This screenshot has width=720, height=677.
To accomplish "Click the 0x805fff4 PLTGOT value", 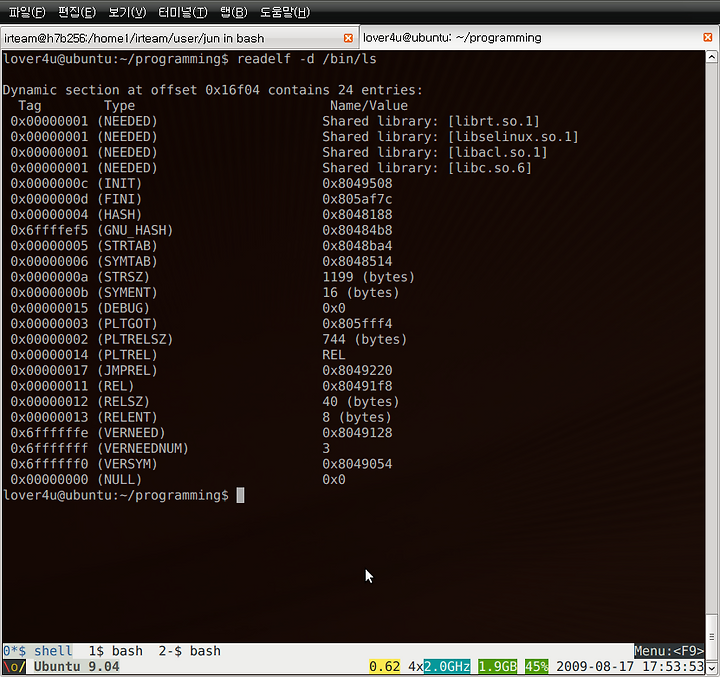I will click(x=357, y=324).
